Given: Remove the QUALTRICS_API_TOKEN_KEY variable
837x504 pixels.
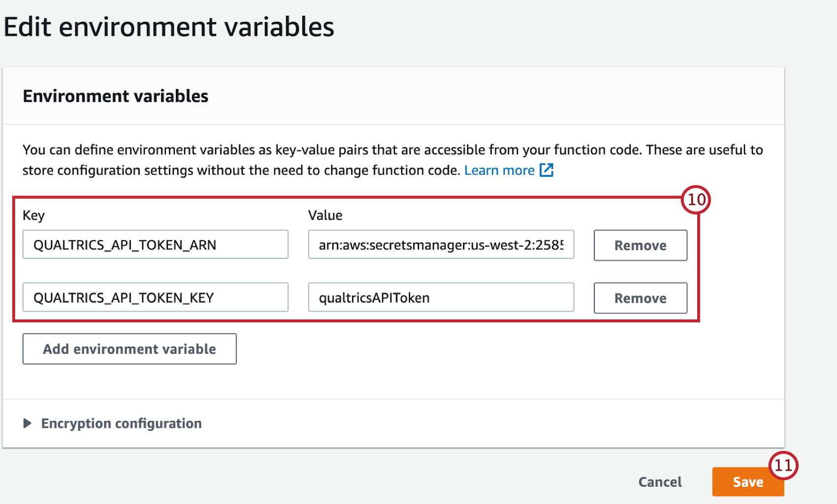Looking at the screenshot, I should click(x=640, y=298).
